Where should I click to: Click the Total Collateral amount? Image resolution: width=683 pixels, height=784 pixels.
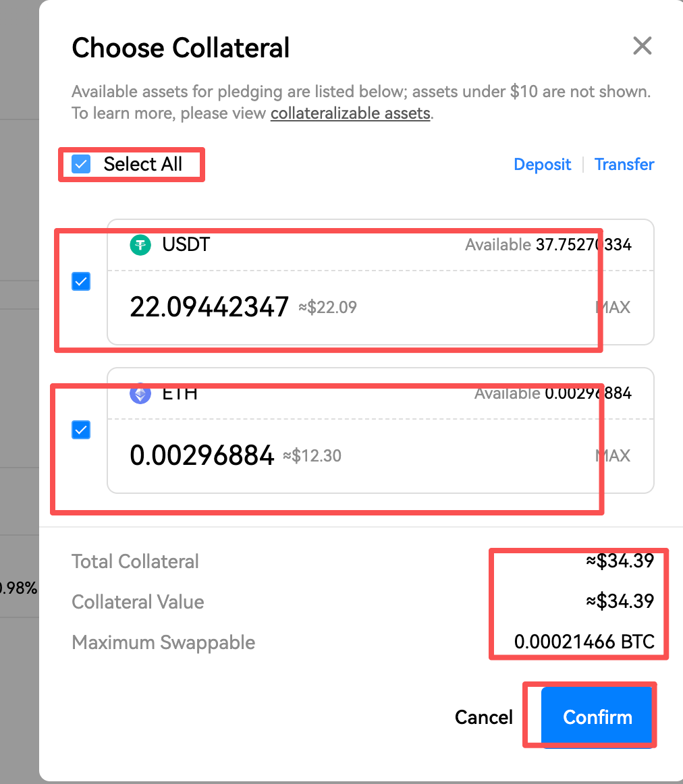pos(620,561)
